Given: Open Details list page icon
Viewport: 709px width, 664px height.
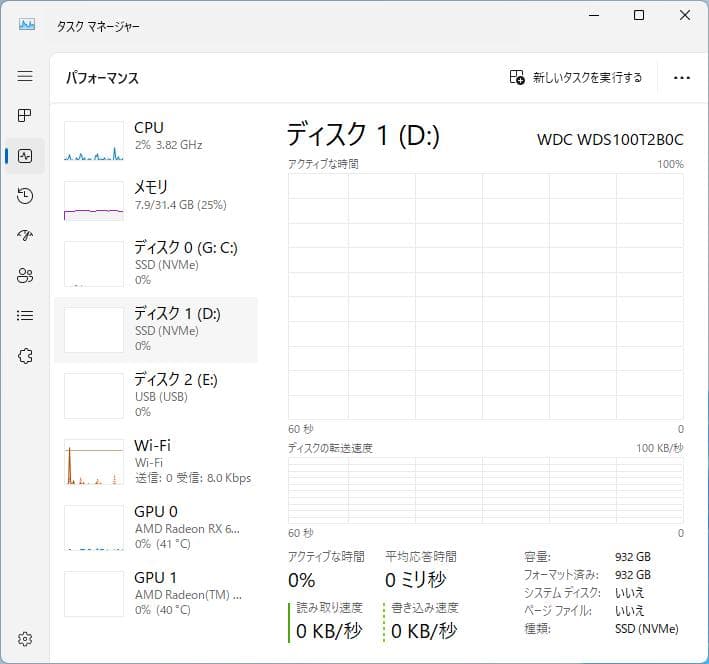Looking at the screenshot, I should tap(25, 315).
